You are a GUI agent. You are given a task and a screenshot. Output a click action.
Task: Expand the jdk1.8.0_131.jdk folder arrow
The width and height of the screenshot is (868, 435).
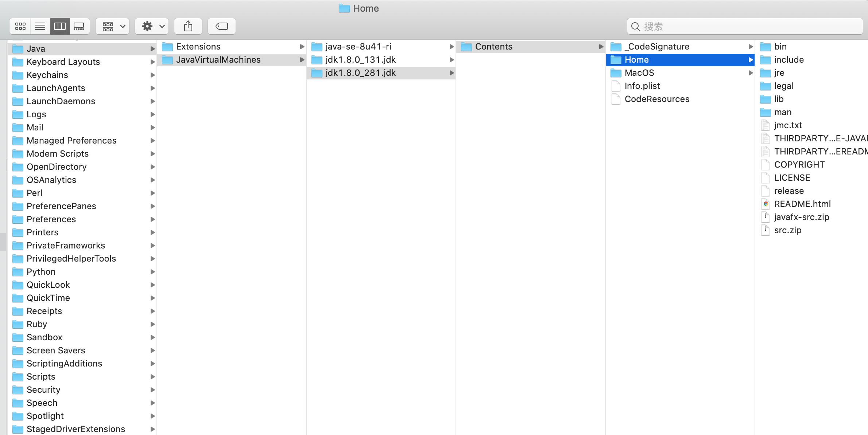coord(452,60)
